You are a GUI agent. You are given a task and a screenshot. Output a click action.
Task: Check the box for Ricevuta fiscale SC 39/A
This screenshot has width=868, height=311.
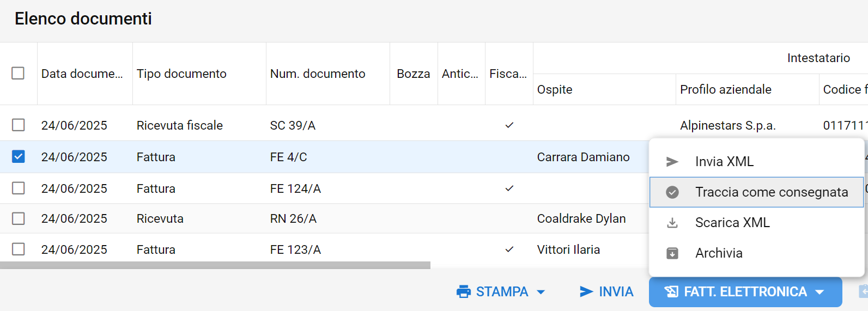pyautogui.click(x=19, y=125)
